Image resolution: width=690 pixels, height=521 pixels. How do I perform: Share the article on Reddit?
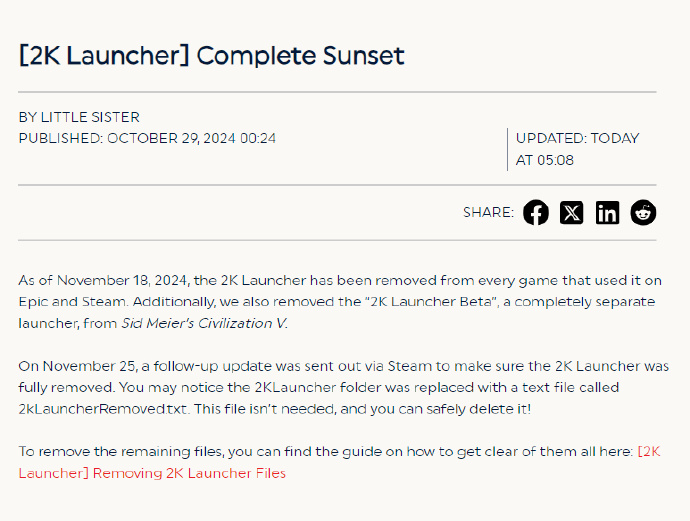tap(643, 212)
